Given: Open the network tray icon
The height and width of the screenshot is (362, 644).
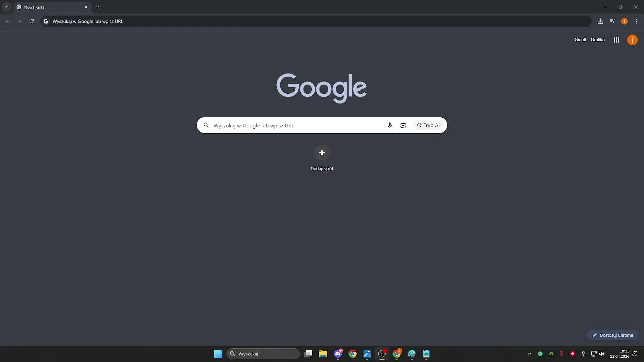Looking at the screenshot, I should tap(594, 354).
